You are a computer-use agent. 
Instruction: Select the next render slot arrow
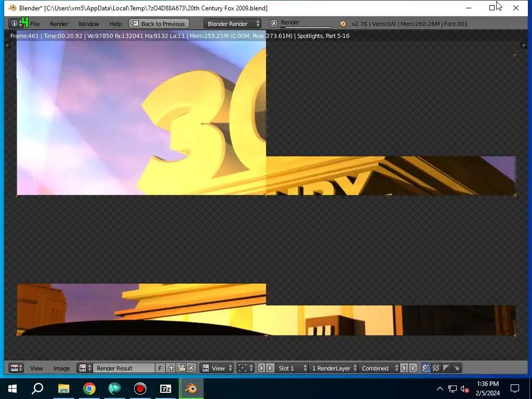pyautogui.click(x=270, y=368)
